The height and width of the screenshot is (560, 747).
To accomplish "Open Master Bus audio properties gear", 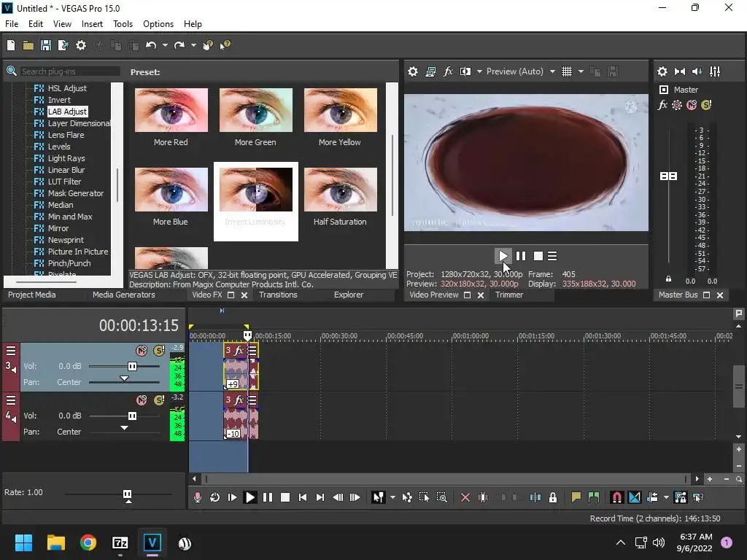I will tap(662, 71).
